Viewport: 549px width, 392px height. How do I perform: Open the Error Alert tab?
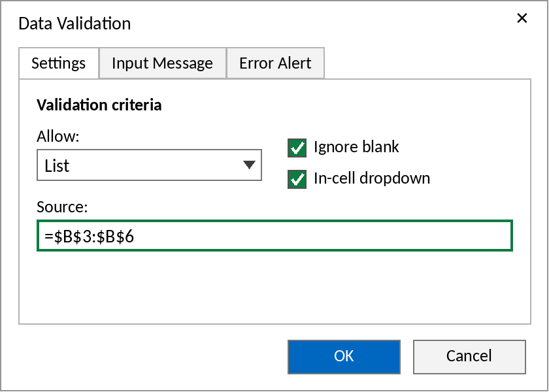(276, 63)
